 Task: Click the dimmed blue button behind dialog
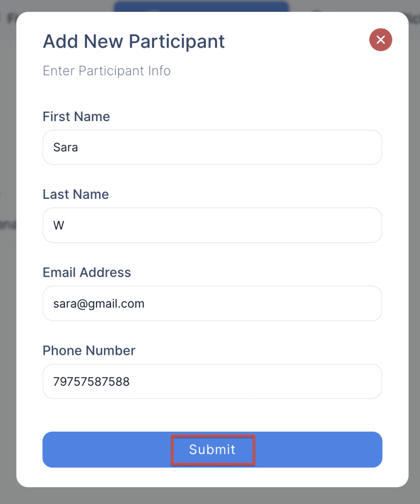coord(201,6)
